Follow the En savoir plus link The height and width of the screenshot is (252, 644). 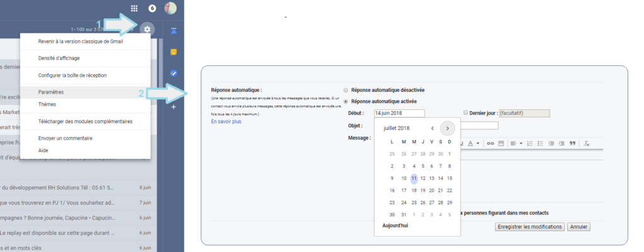(226, 121)
